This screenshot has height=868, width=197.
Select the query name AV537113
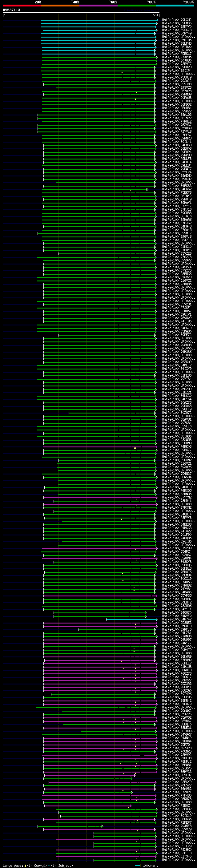11,10
